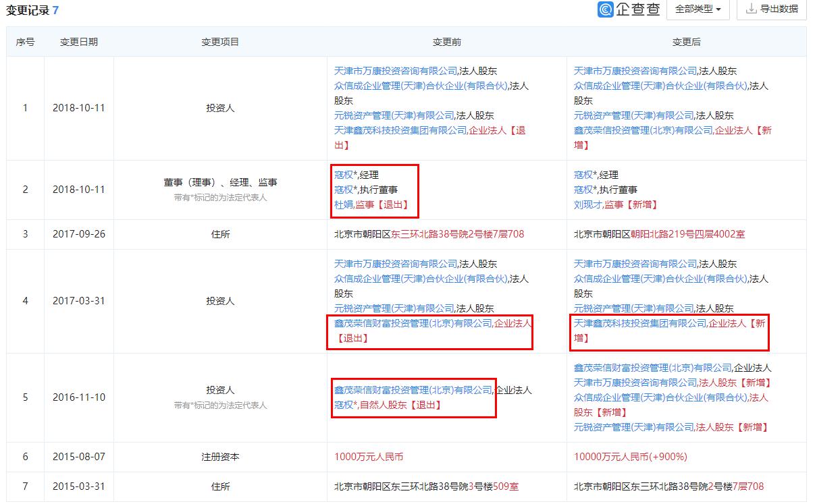Open 鑫茂荣信财富投资管理(北京)有限公司 in 2016-11-10 record 变更前
Viewport: 815px width, 504px height.
click(413, 390)
